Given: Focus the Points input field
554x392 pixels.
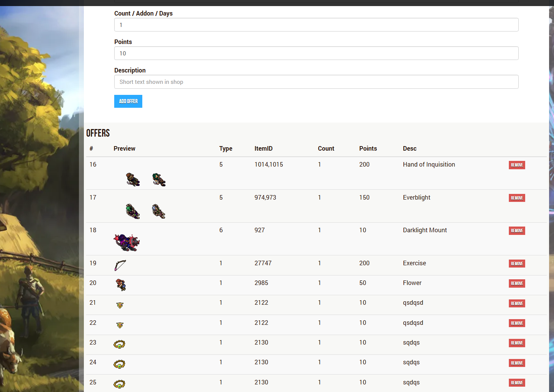Looking at the screenshot, I should 316,53.
